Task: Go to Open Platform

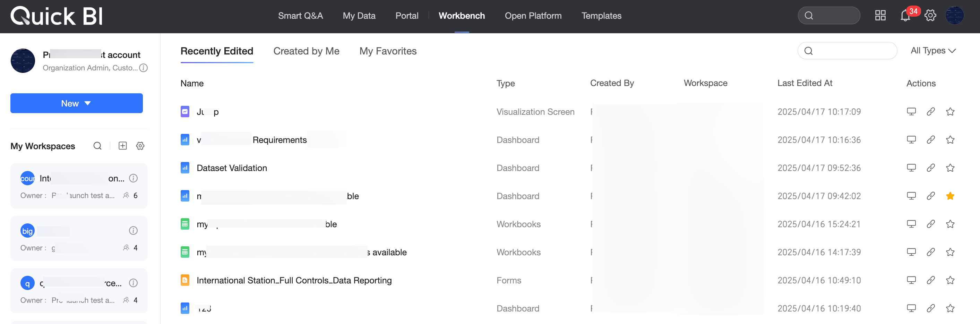Action: (x=533, y=16)
